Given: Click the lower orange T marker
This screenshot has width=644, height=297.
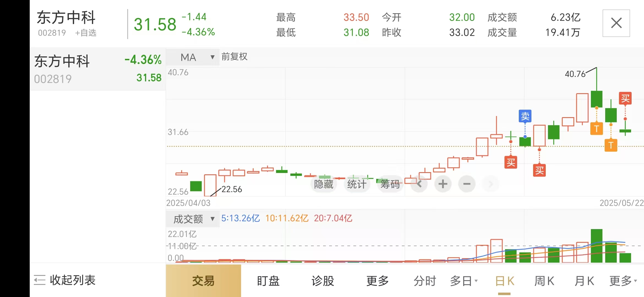Looking at the screenshot, I should pyautogui.click(x=611, y=145).
